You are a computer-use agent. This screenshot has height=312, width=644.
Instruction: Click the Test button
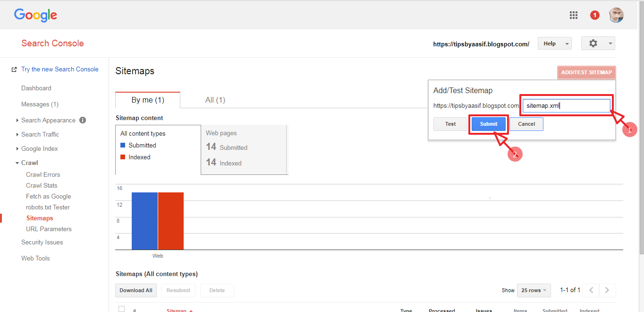tap(450, 124)
